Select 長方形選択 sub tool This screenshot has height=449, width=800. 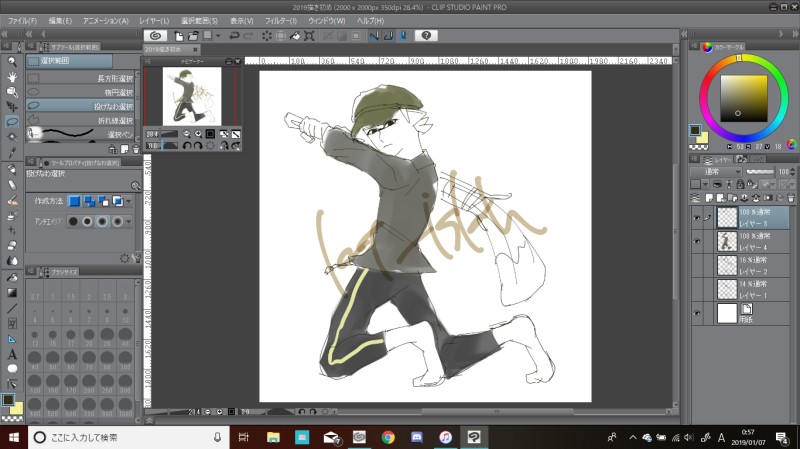[82, 78]
